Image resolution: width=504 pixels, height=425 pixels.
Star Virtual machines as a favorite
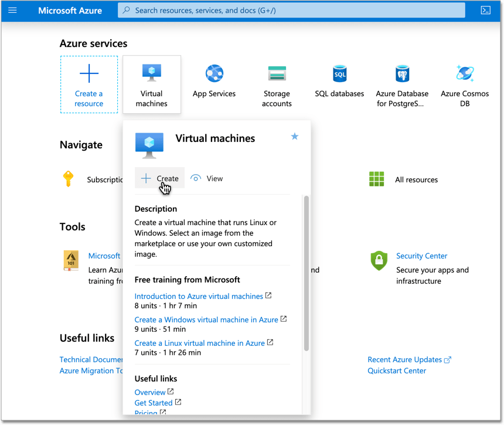point(295,135)
